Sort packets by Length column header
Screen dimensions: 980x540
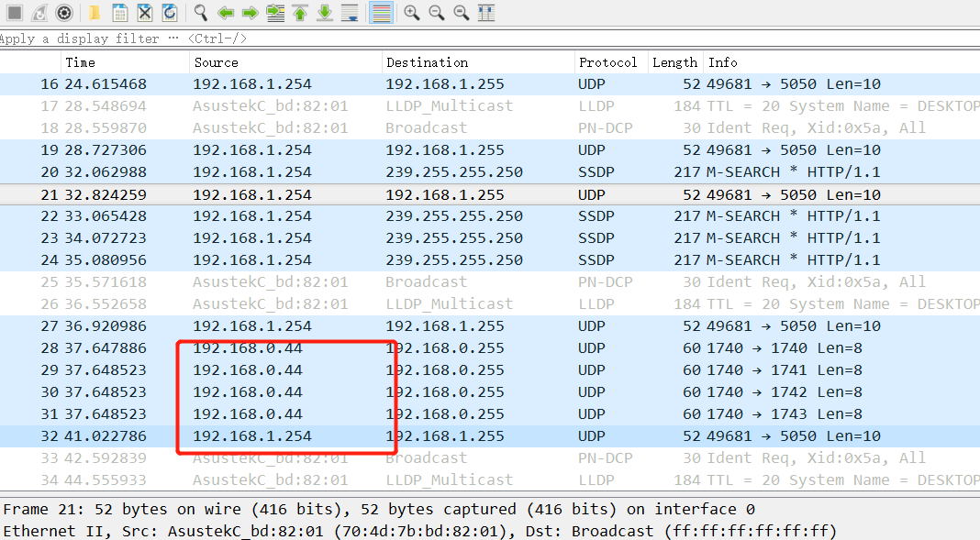click(x=675, y=62)
